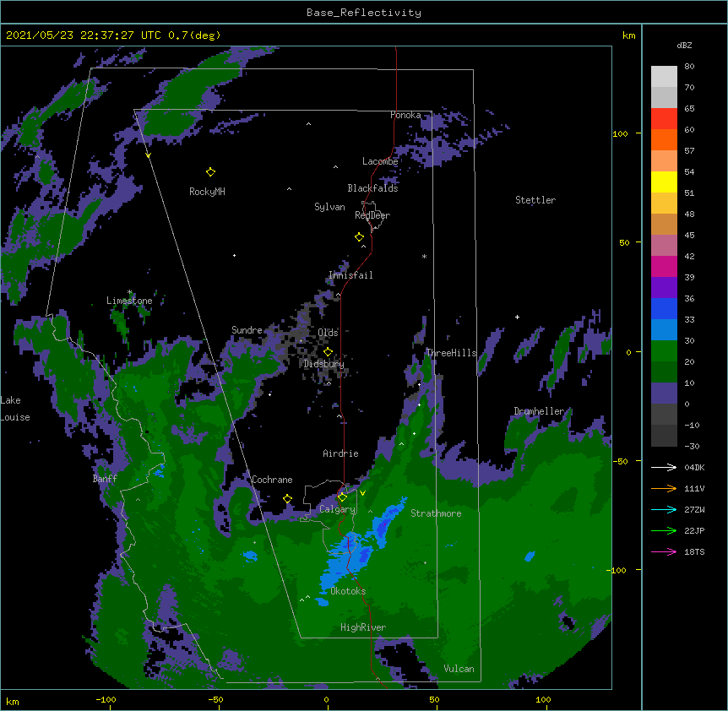Click the 04DK legend label
This screenshot has height=711, width=728.
(694, 467)
